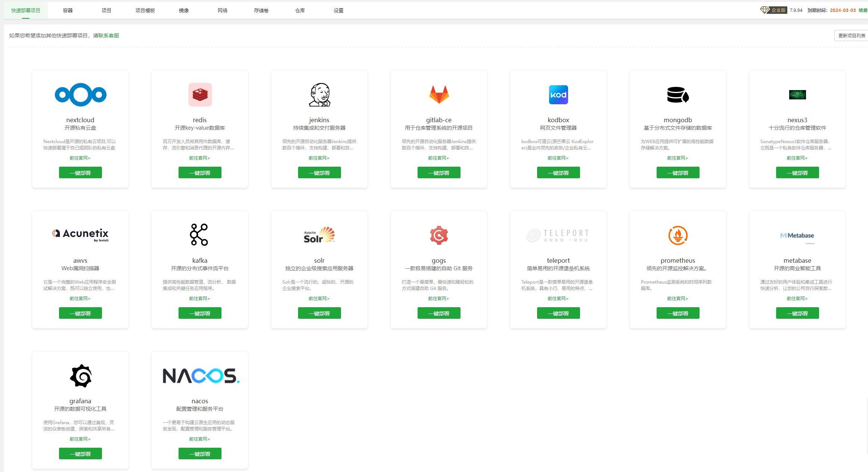Open the 网络 tab
868x472 pixels.
coord(223,10)
